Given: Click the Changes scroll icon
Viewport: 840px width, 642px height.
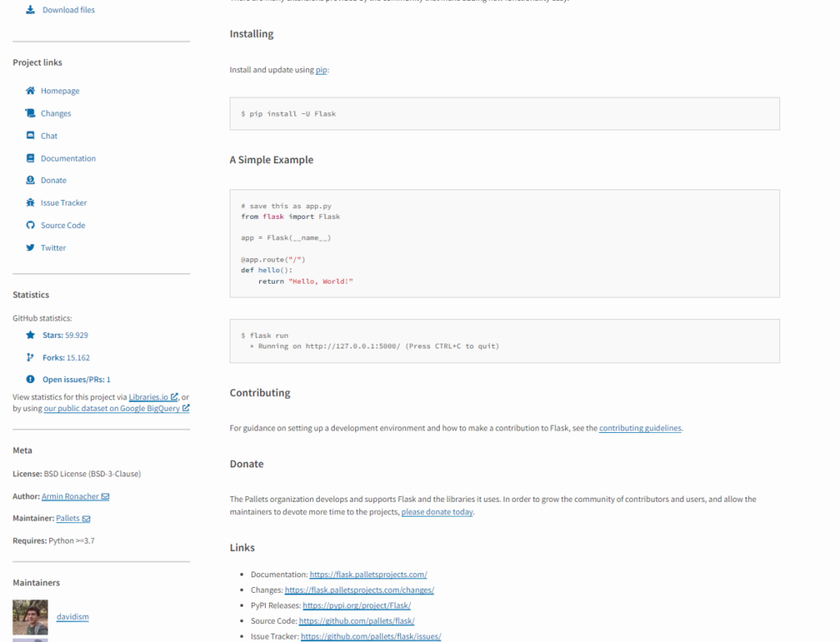Looking at the screenshot, I should (x=30, y=113).
